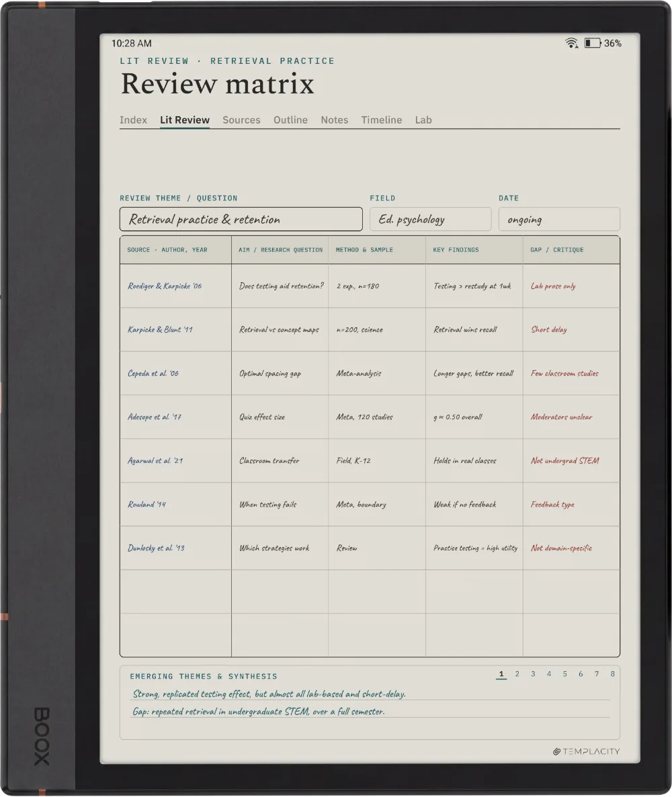Select the 'Adesope et al. '17' source cell
The width and height of the screenshot is (672, 797).
pyautogui.click(x=176, y=417)
